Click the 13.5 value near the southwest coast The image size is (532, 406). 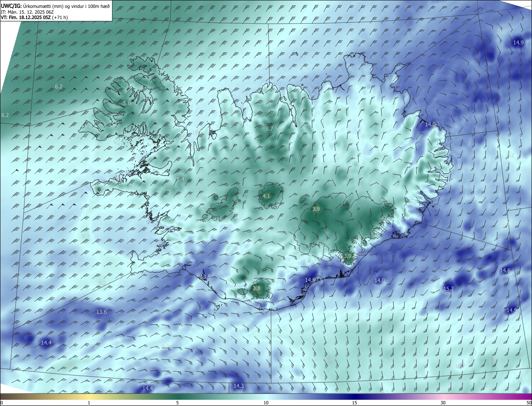tap(206, 276)
